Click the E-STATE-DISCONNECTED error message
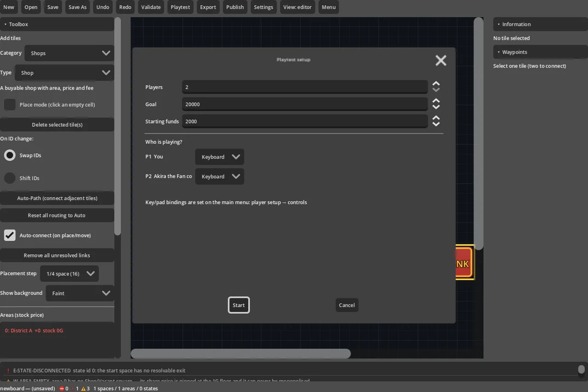588x392 pixels. (x=99, y=370)
